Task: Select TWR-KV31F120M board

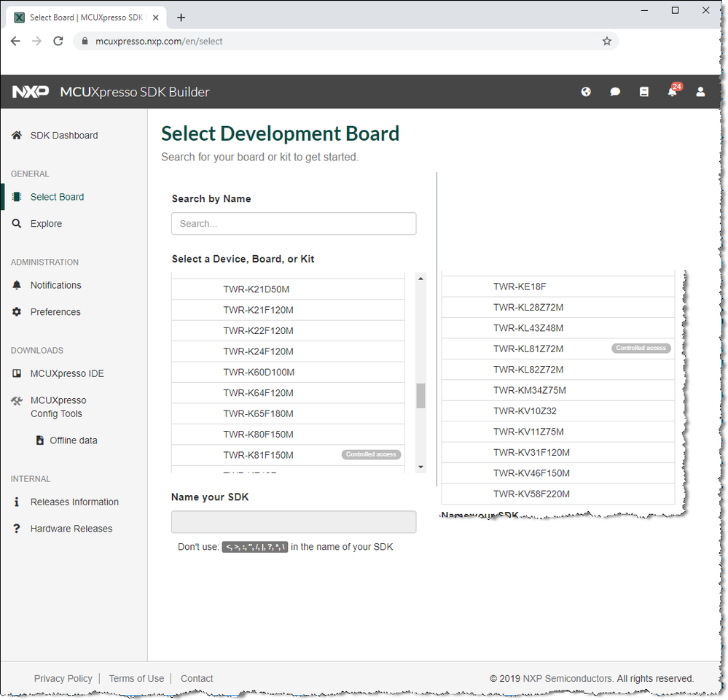Action: [558, 452]
